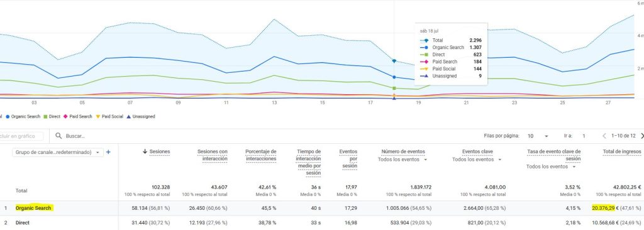
Task: Click Unassigned value 9 in tooltip
Action: click(x=480, y=76)
